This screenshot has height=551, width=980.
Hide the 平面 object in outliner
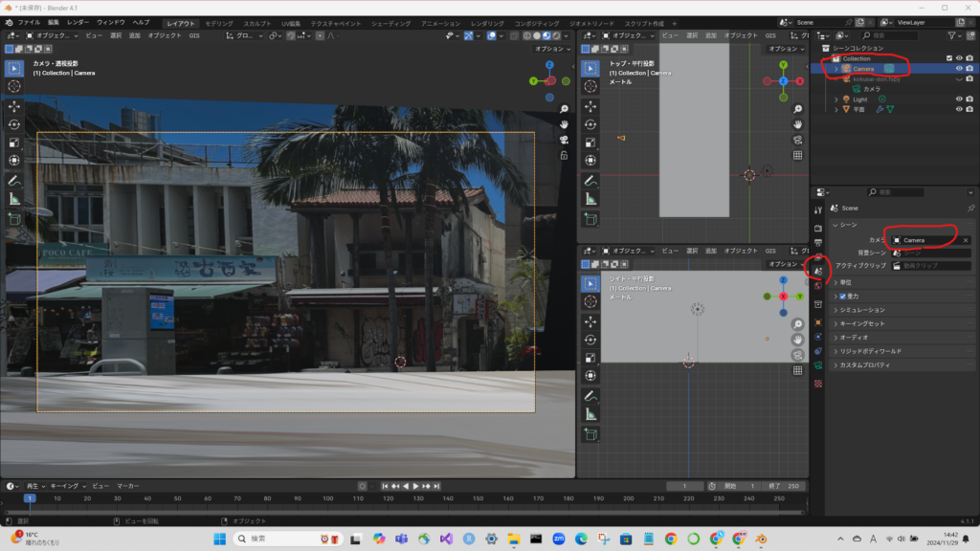(x=959, y=110)
